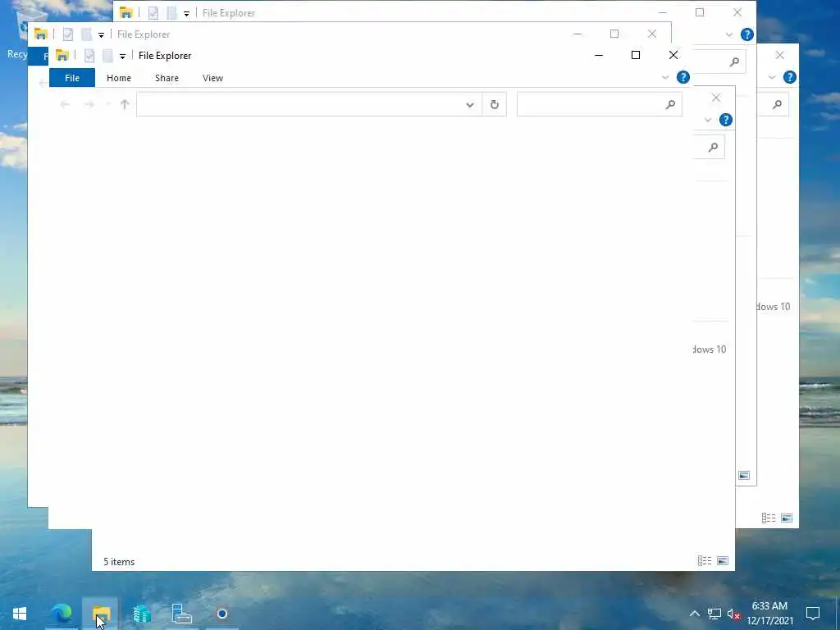
Task: Click the magnifier search icon in the front window
Action: coord(670,104)
